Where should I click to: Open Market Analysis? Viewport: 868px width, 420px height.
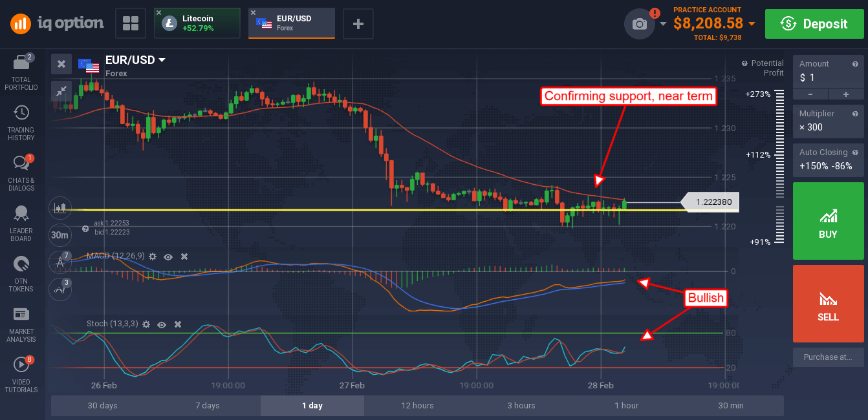pos(21,324)
